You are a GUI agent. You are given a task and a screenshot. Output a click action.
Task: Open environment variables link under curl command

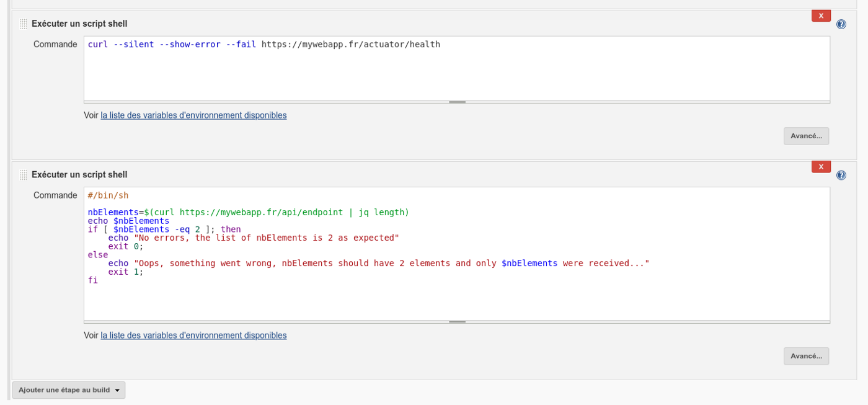(x=193, y=115)
